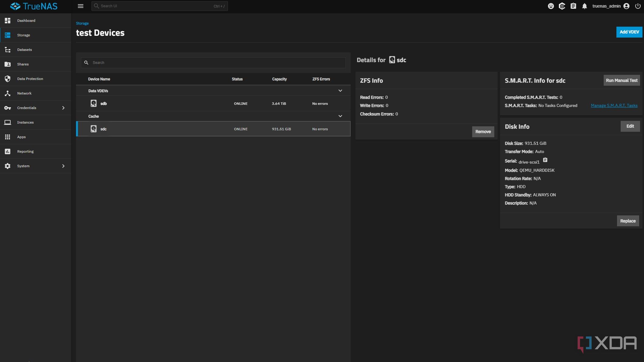This screenshot has width=644, height=362.
Task: Open the Apps menu item
Action: pyautogui.click(x=35, y=137)
